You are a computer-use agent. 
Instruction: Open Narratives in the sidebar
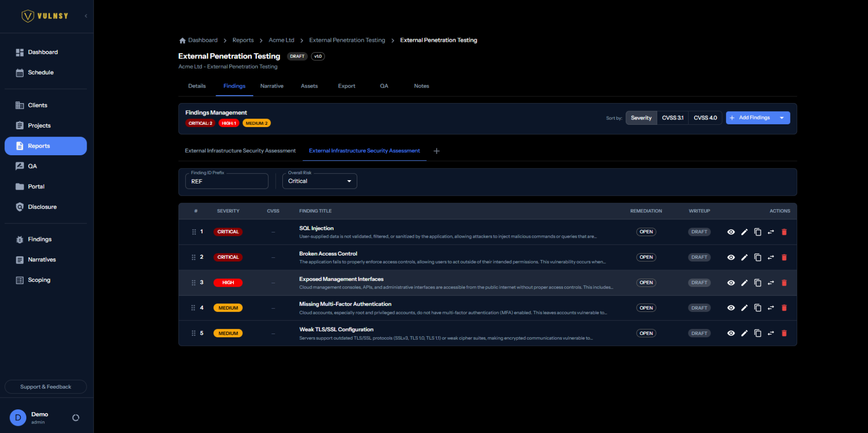pyautogui.click(x=45, y=260)
